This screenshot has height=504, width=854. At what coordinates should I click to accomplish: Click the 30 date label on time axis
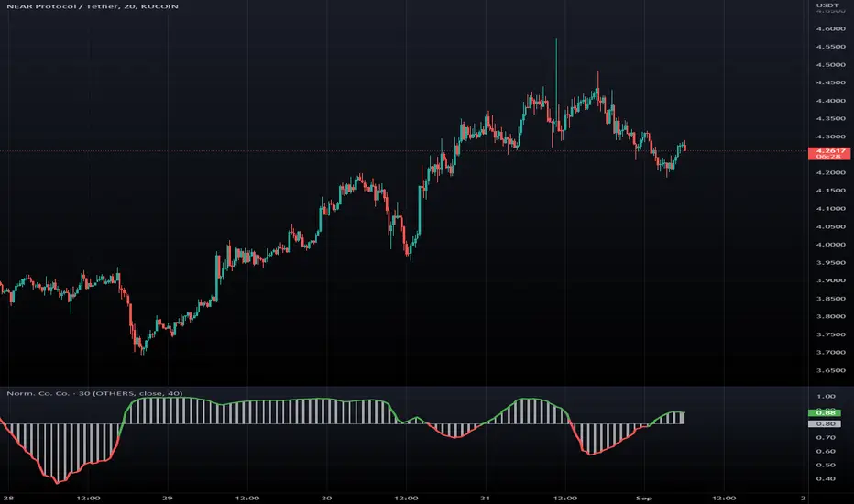326,498
